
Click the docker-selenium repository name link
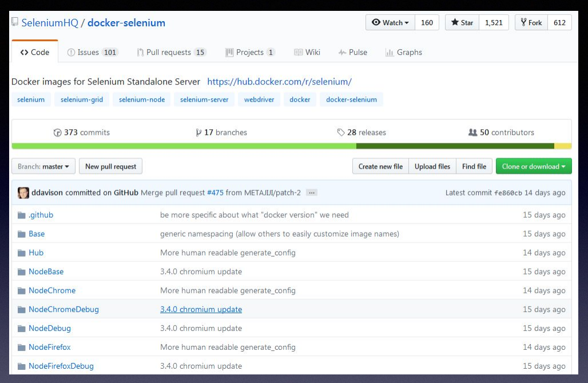click(x=126, y=22)
